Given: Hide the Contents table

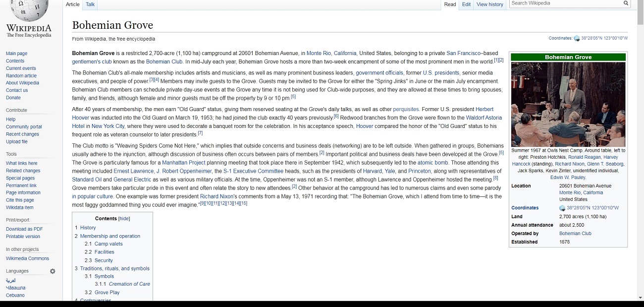Looking at the screenshot, I should pyautogui.click(x=124, y=219).
